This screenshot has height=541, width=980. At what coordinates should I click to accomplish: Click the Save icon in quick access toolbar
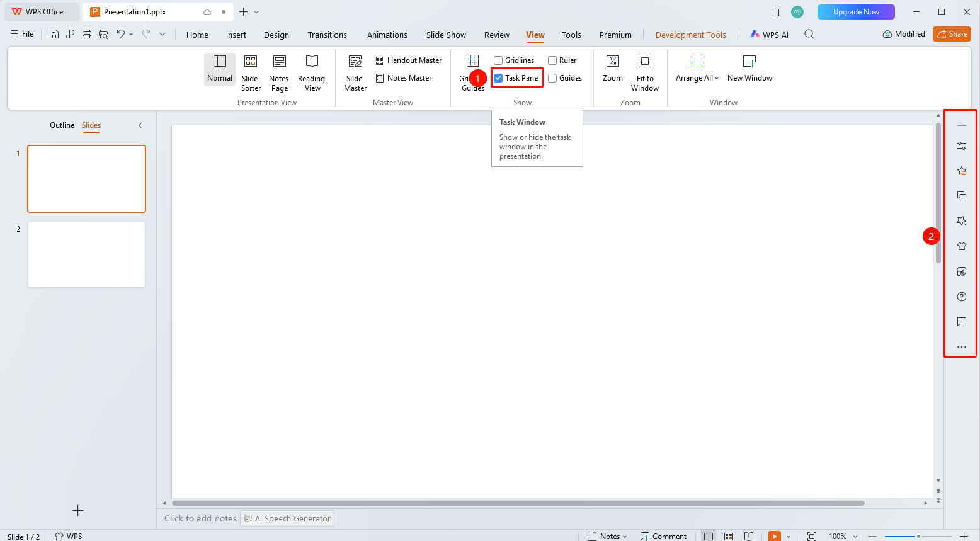click(54, 34)
